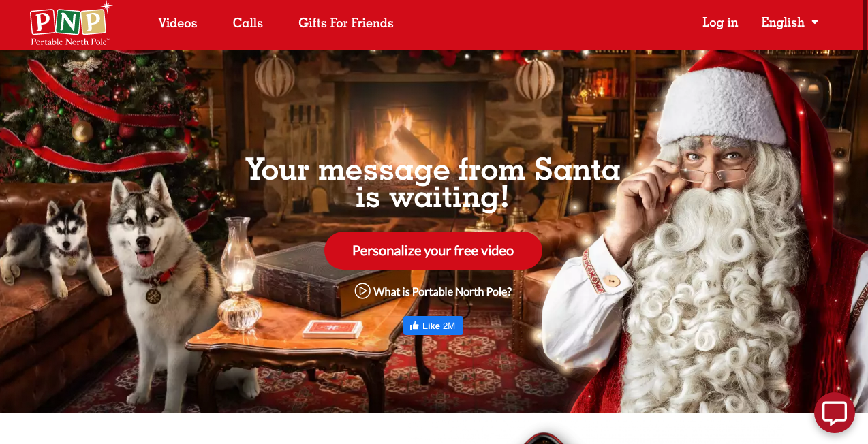
Task: Go to the Calls section
Action: [248, 23]
